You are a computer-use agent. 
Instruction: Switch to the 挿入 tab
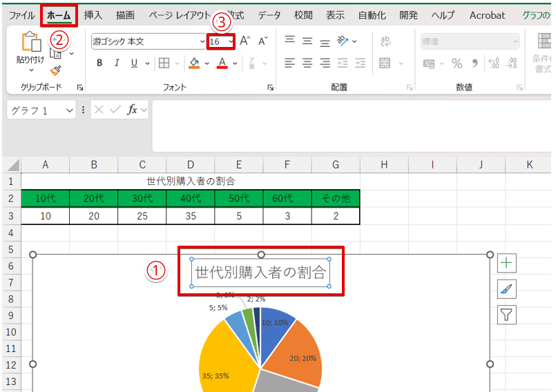93,15
